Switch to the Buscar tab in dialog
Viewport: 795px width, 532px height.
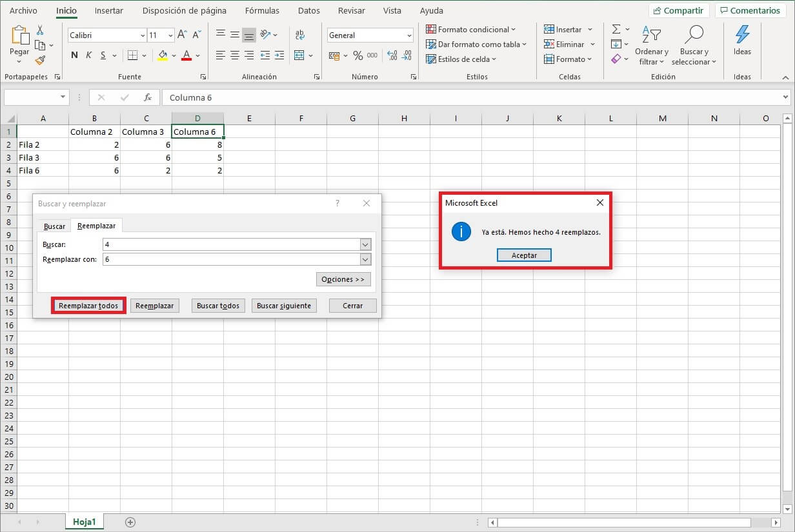point(54,226)
